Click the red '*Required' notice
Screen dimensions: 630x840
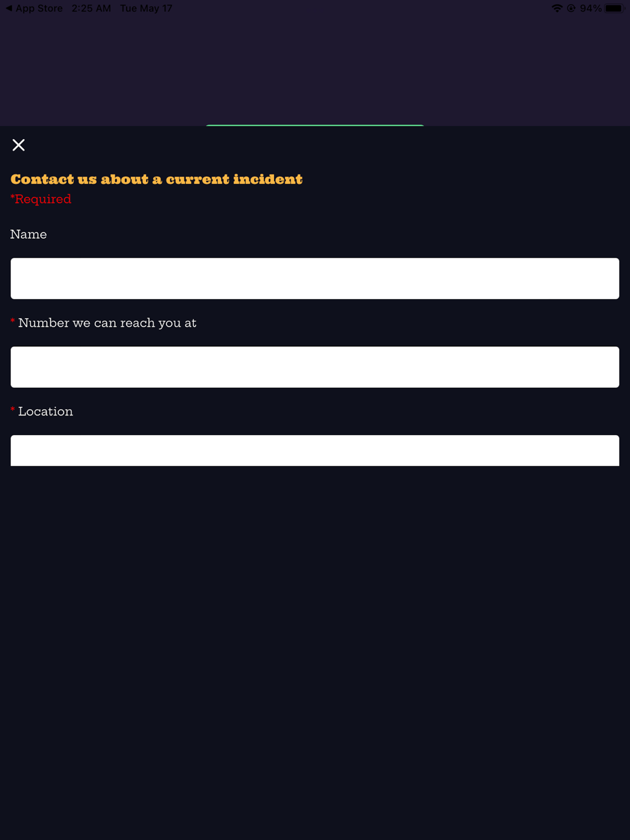(41, 199)
